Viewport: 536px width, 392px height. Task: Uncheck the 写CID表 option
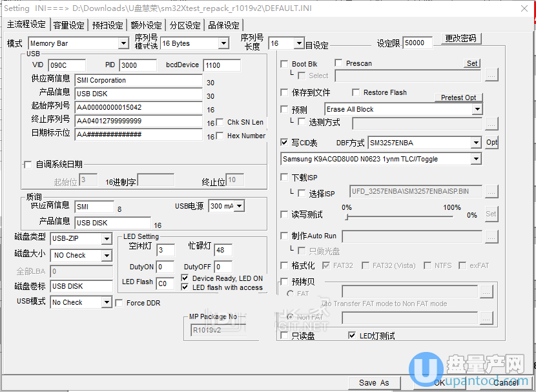(285, 142)
